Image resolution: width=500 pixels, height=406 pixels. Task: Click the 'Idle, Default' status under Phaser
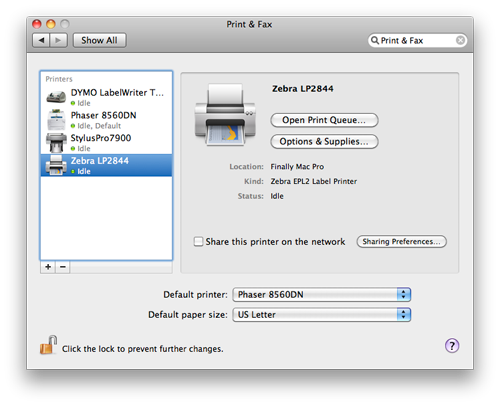(99, 126)
